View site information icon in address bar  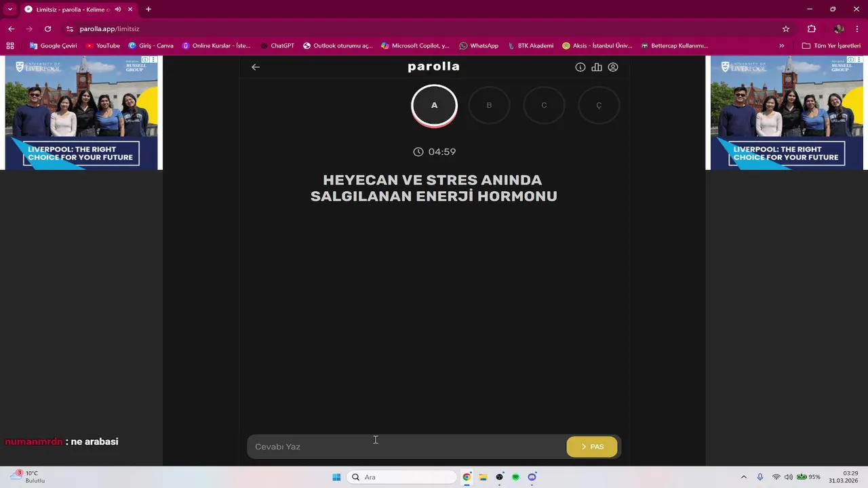(70, 29)
